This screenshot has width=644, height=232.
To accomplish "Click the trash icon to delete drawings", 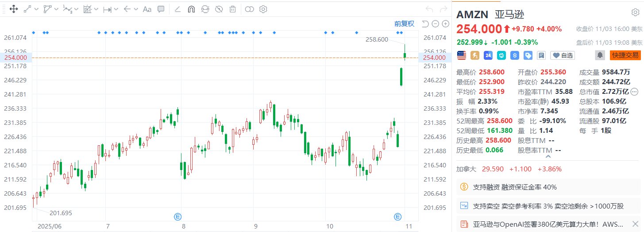I will (x=232, y=9).
